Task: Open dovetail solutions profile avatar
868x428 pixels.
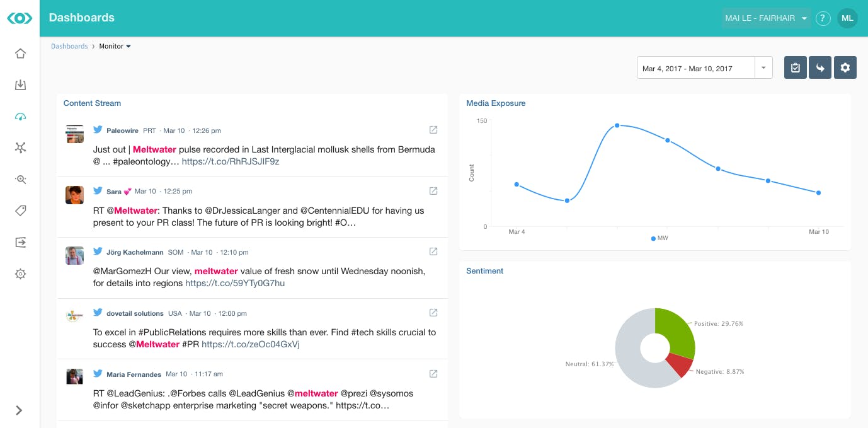Action: (74, 316)
